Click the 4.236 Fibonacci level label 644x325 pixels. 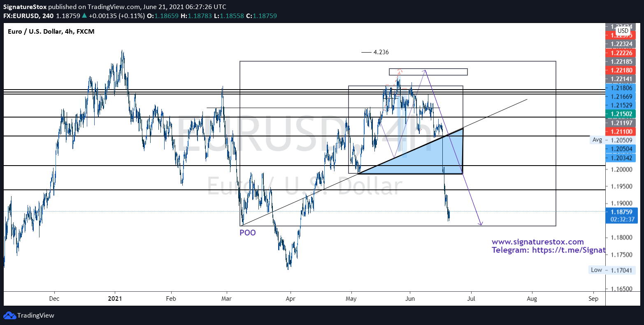[x=381, y=52]
